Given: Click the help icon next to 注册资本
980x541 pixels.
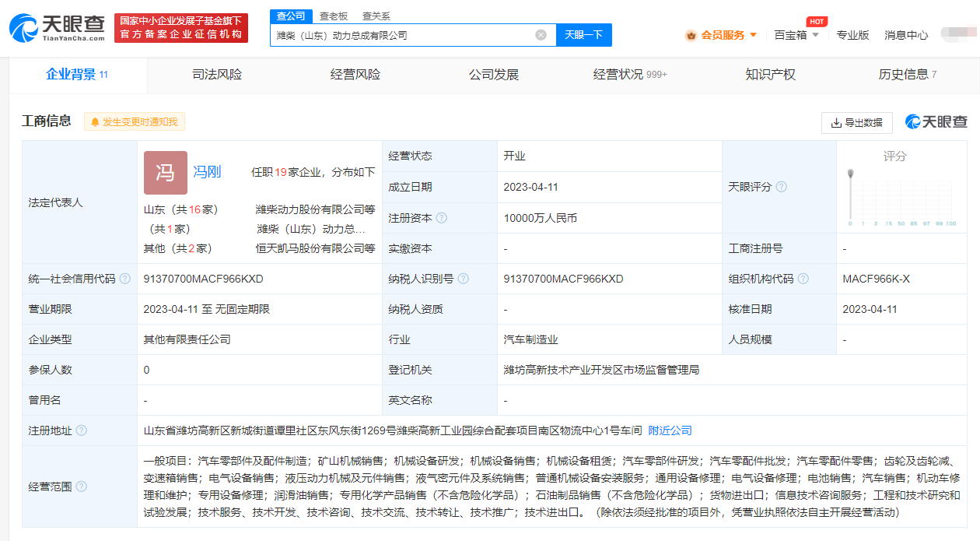Looking at the screenshot, I should pos(442,219).
